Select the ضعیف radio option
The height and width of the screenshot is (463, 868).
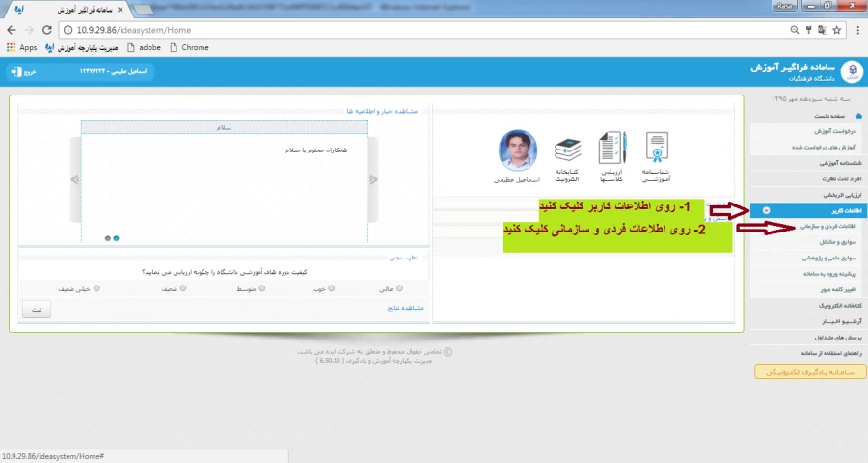coord(183,288)
